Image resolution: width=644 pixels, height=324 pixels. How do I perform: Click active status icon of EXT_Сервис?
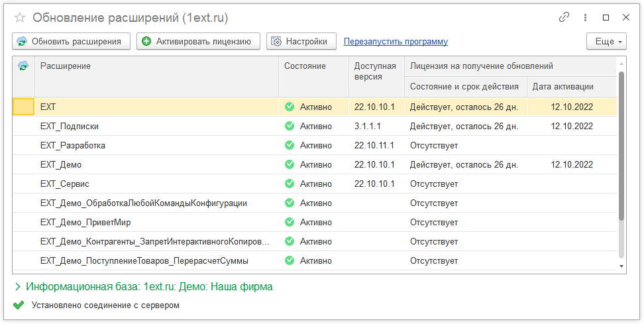(290, 184)
